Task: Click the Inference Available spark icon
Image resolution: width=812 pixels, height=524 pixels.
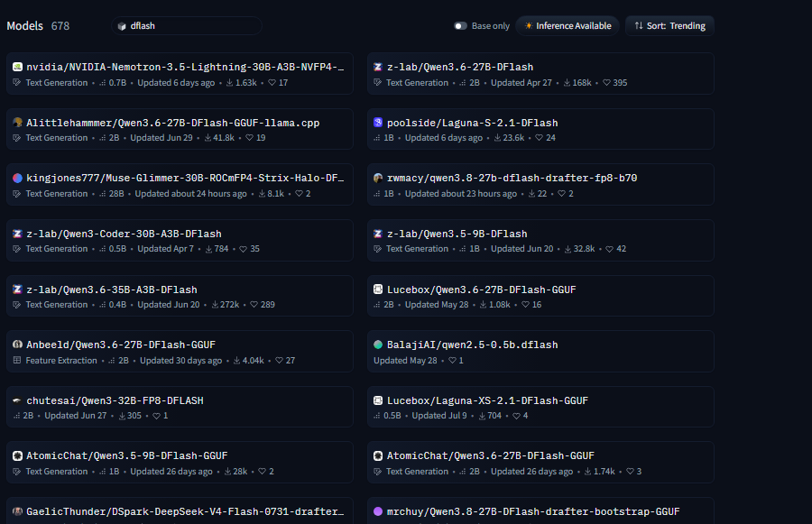Action: 528,25
